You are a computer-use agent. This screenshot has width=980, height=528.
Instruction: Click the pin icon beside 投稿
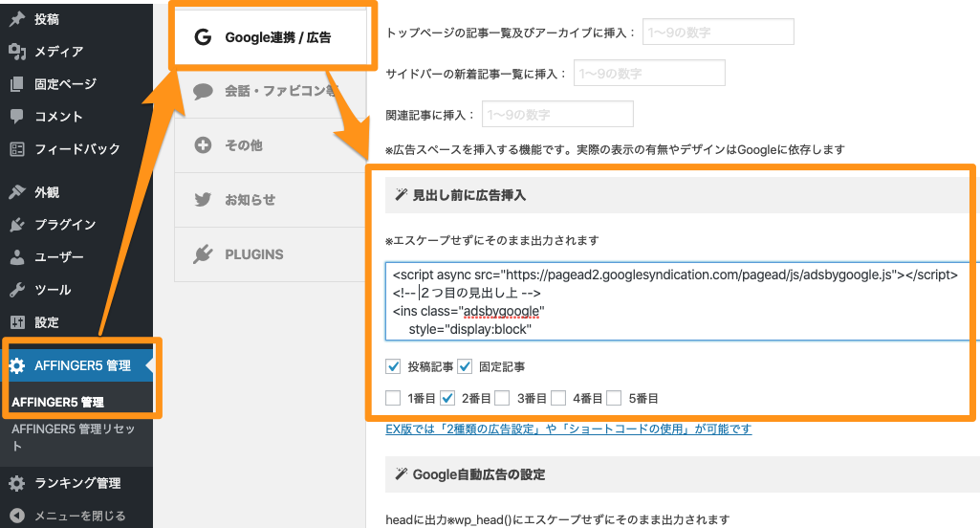pos(17,19)
